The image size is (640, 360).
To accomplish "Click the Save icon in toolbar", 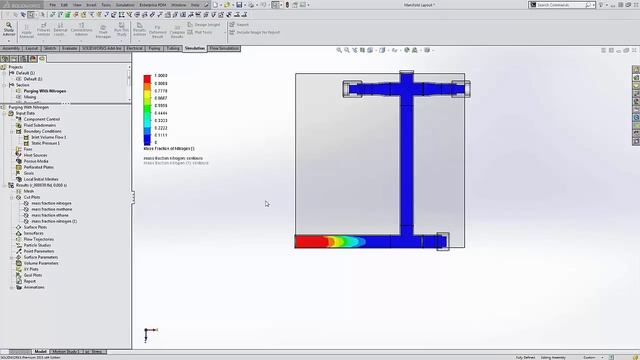I will click(x=239, y=5).
